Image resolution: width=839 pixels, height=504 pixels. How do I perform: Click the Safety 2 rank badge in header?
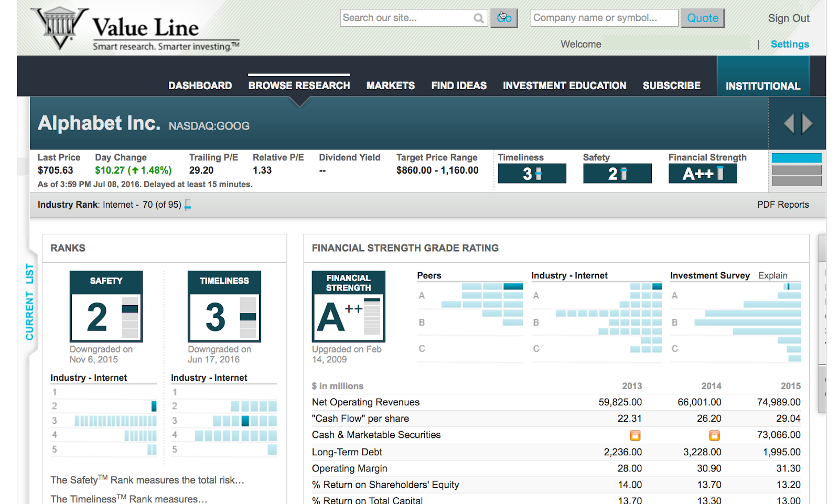[x=617, y=174]
